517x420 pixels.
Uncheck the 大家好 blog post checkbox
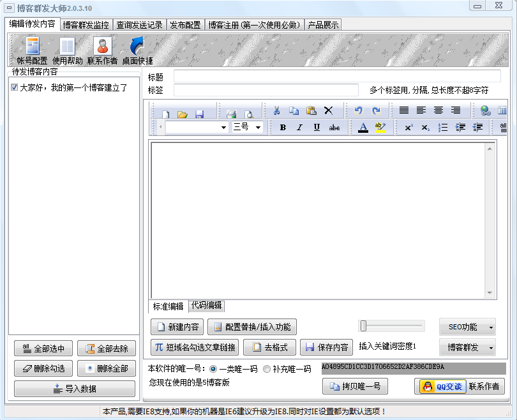(14, 87)
